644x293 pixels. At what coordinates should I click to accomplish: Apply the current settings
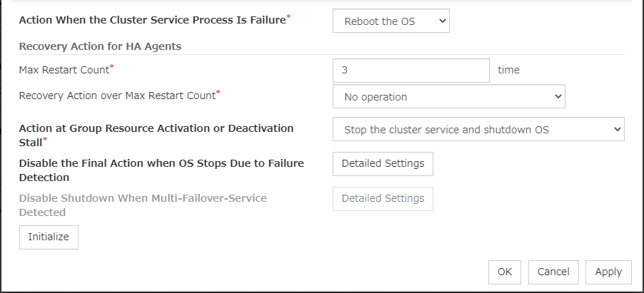coord(608,272)
